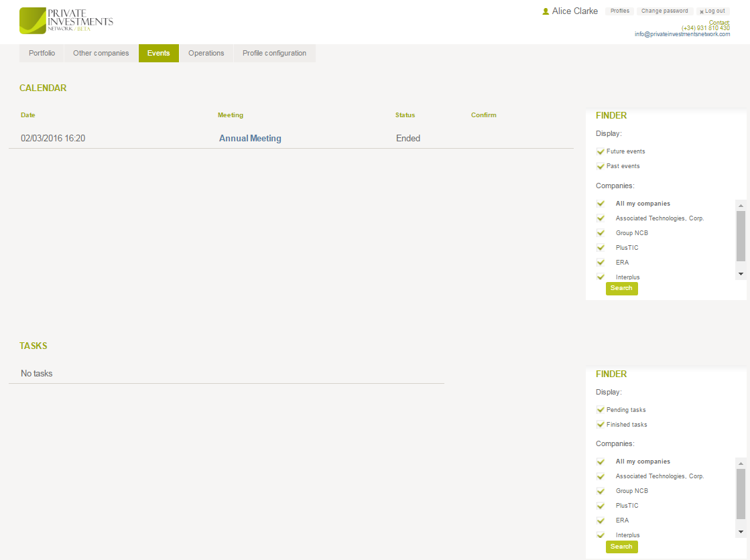Uncheck Group NCB in calendar finder

[x=601, y=233]
